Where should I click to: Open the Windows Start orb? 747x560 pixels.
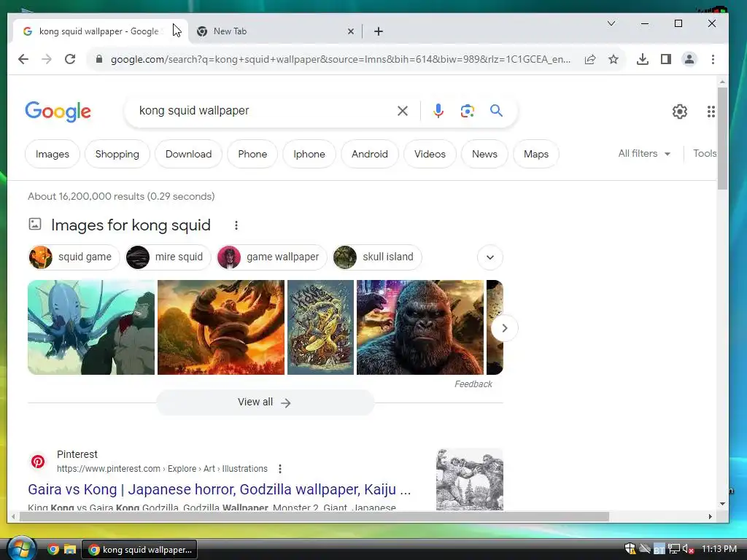(21, 548)
